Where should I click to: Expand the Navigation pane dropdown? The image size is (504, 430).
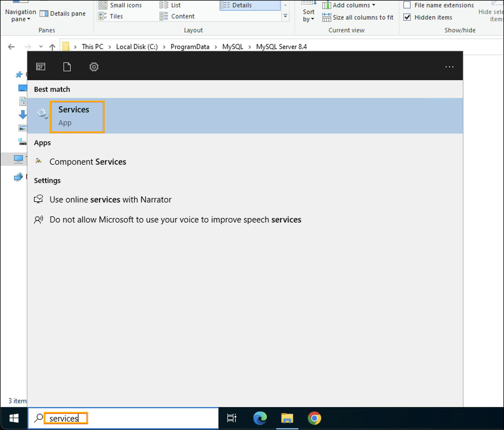point(21,16)
